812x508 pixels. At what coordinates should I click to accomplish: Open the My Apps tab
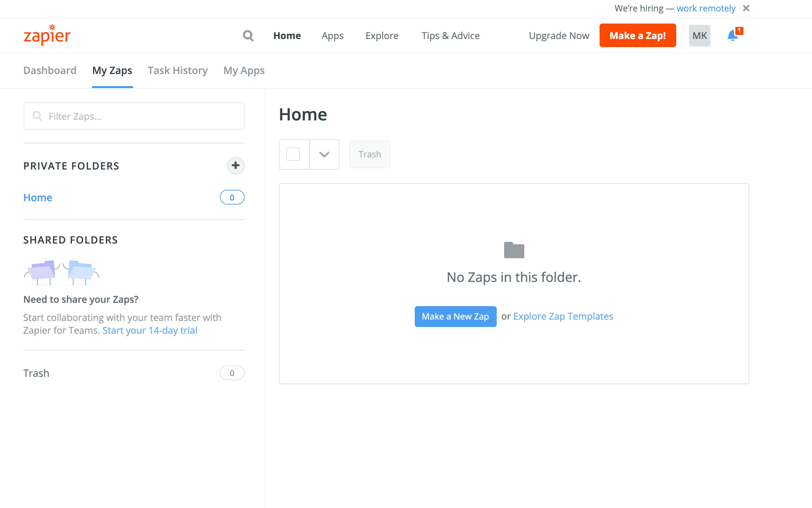(x=244, y=70)
